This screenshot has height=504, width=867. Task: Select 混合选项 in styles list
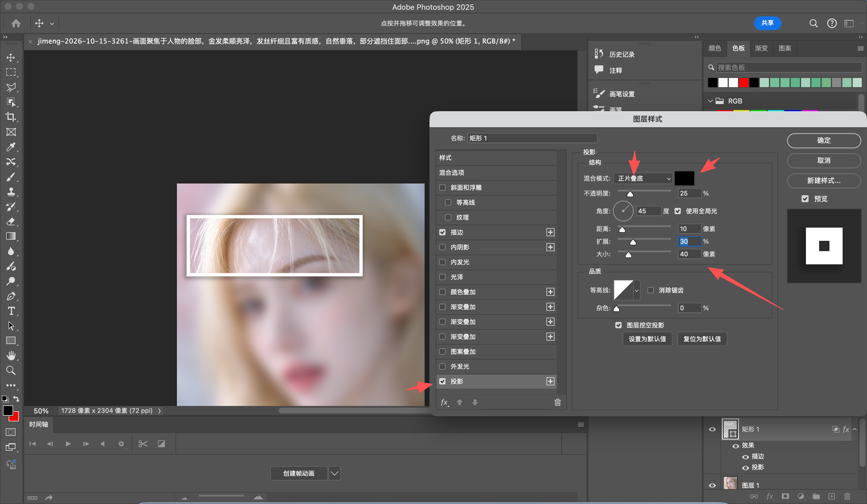[496, 173]
